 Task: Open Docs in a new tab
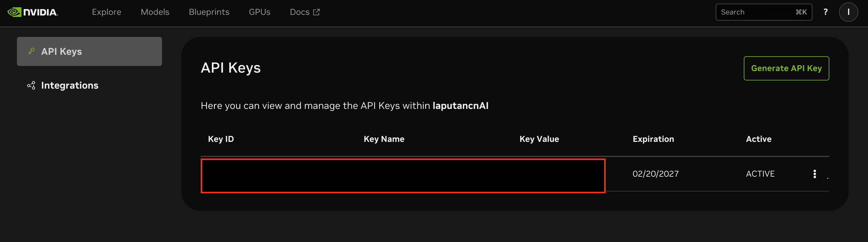click(x=305, y=12)
